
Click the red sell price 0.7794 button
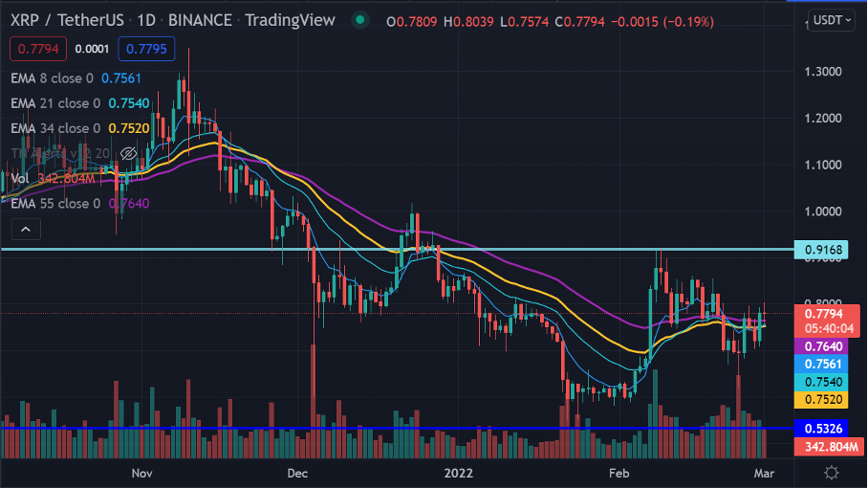(38, 49)
